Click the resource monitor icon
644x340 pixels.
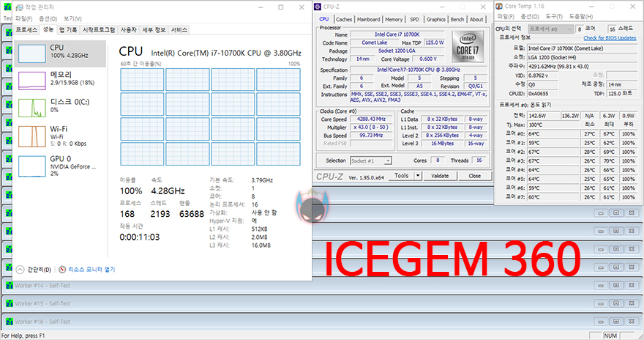coord(62,269)
